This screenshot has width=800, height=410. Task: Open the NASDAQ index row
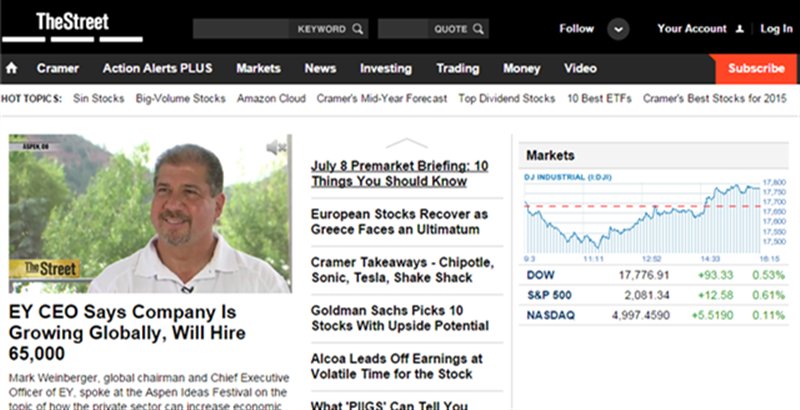point(654,315)
